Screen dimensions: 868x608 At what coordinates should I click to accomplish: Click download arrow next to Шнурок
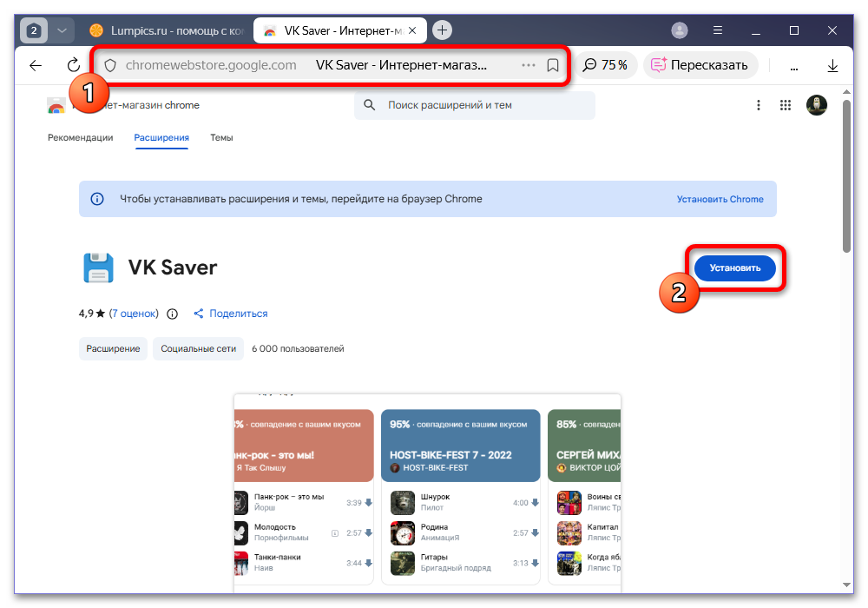click(535, 503)
